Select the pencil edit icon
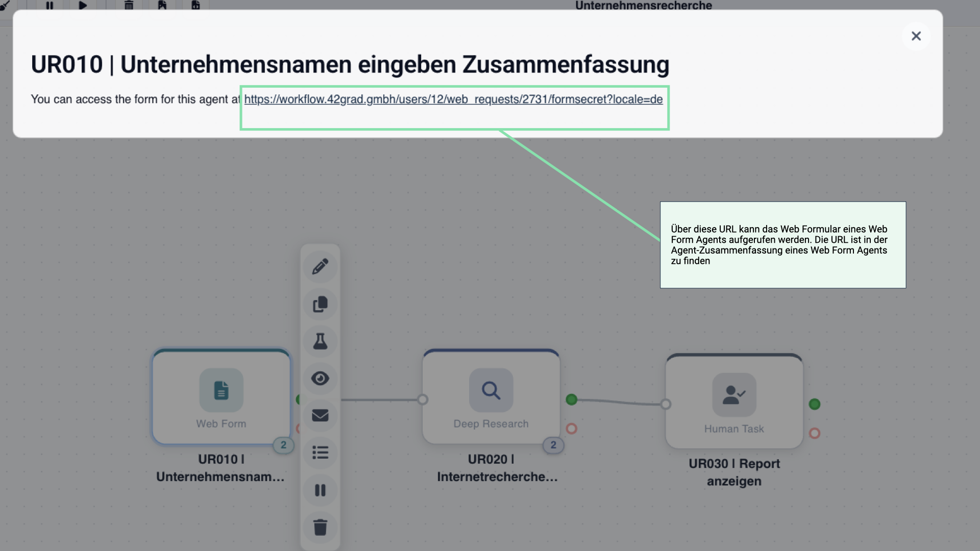The height and width of the screenshot is (551, 980). pyautogui.click(x=320, y=266)
